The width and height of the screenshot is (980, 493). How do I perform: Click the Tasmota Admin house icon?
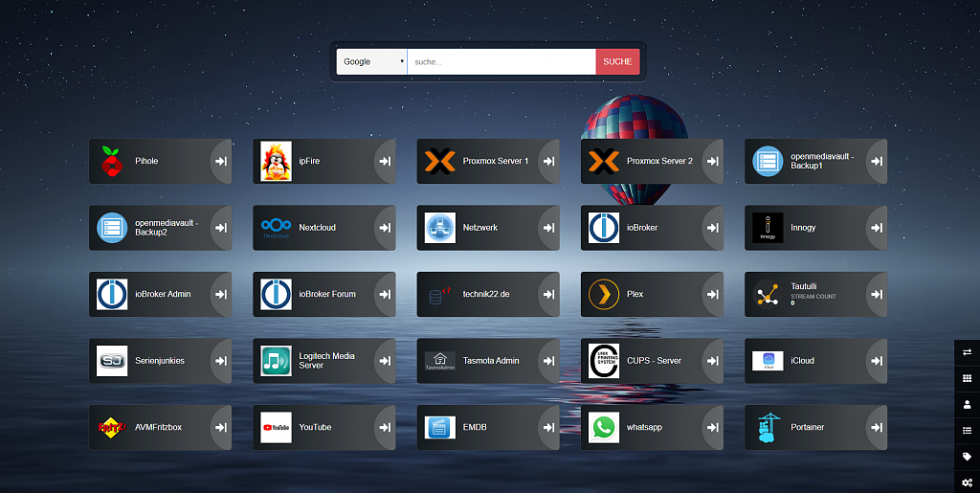click(x=440, y=361)
